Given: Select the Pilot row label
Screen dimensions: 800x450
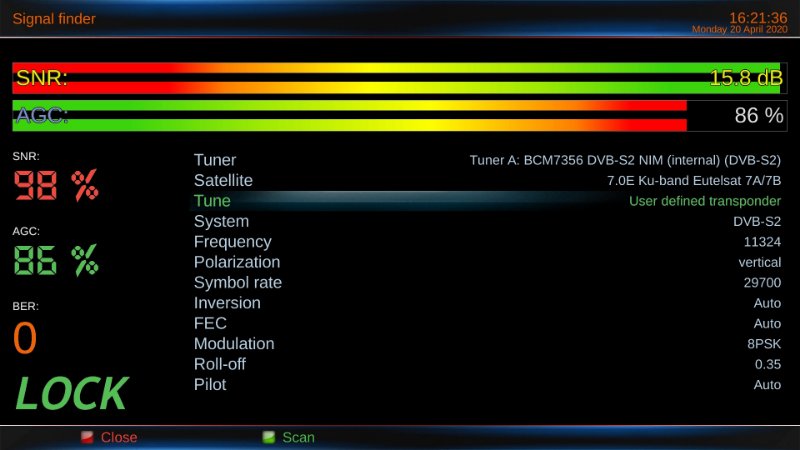Looking at the screenshot, I should (x=210, y=385).
